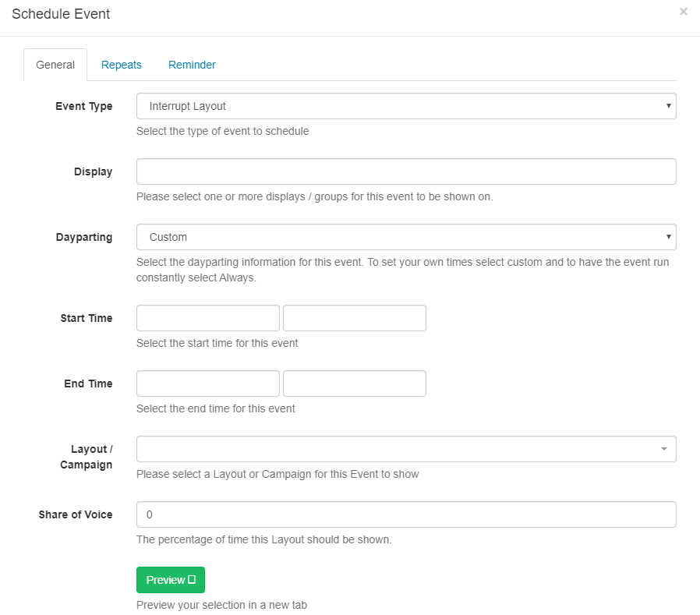Click the Start Time date field
700x615 pixels.
[x=208, y=318]
